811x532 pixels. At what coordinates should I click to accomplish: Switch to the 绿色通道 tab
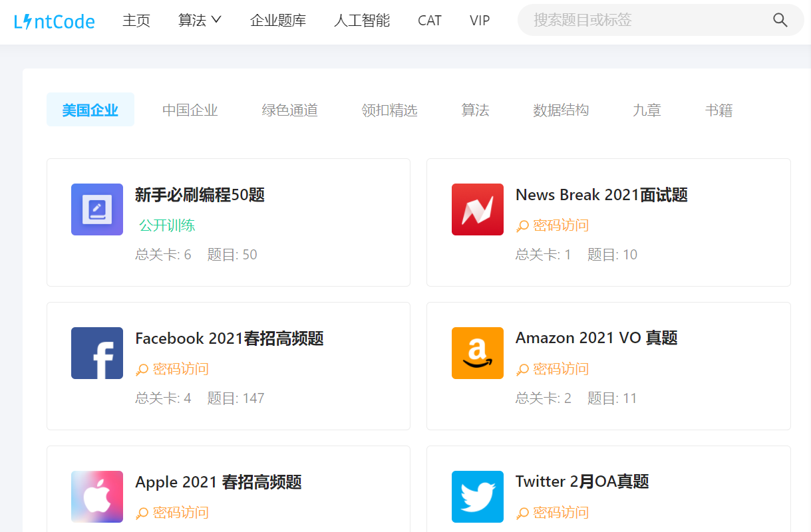[290, 110]
